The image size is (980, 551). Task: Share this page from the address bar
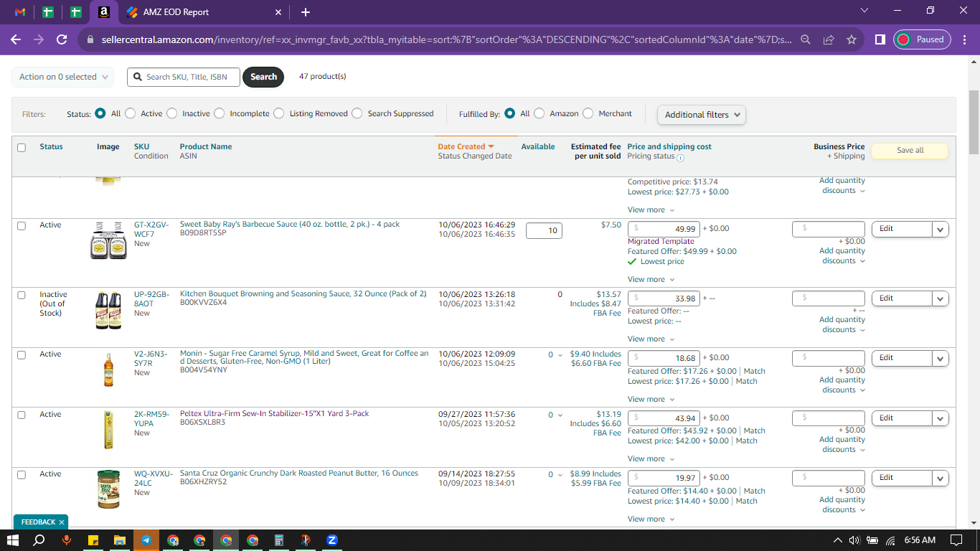pos(829,40)
